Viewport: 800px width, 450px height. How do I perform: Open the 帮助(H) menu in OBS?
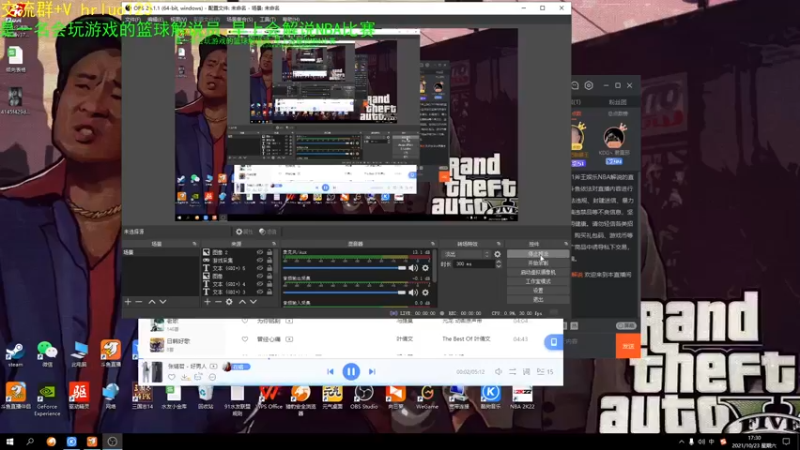(x=291, y=19)
